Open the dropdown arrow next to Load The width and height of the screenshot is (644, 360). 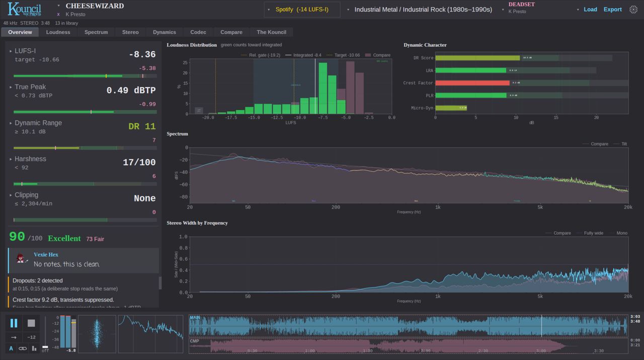coord(578,10)
